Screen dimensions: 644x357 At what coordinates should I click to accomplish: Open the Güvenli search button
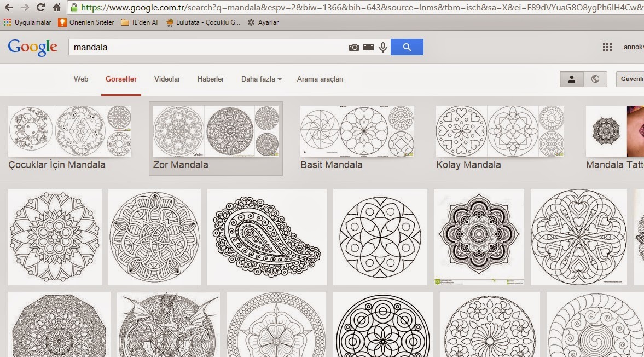click(x=630, y=79)
